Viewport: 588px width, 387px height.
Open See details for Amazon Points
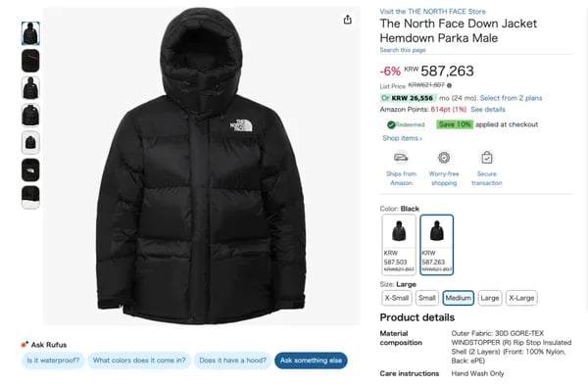pyautogui.click(x=488, y=110)
